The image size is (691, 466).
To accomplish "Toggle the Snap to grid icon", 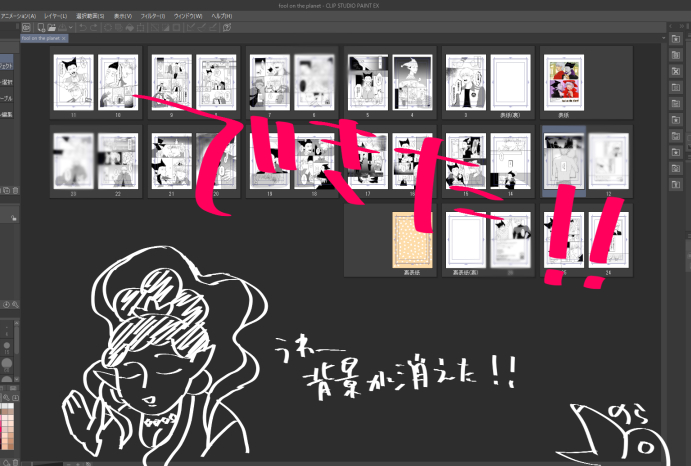I will [x=212, y=27].
